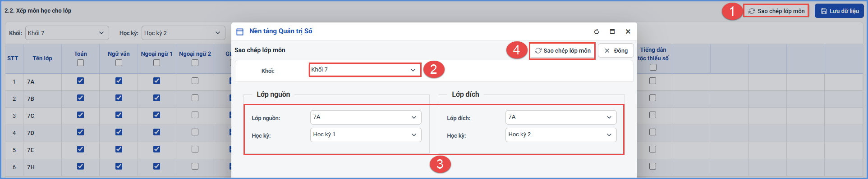
Task: Toggle the Ngoại ngữ 2 header checkbox
Action: point(195,63)
